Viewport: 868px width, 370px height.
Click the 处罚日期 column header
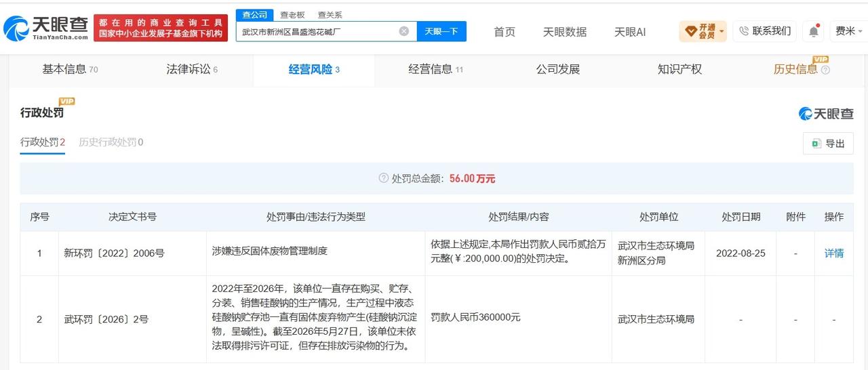tap(741, 217)
